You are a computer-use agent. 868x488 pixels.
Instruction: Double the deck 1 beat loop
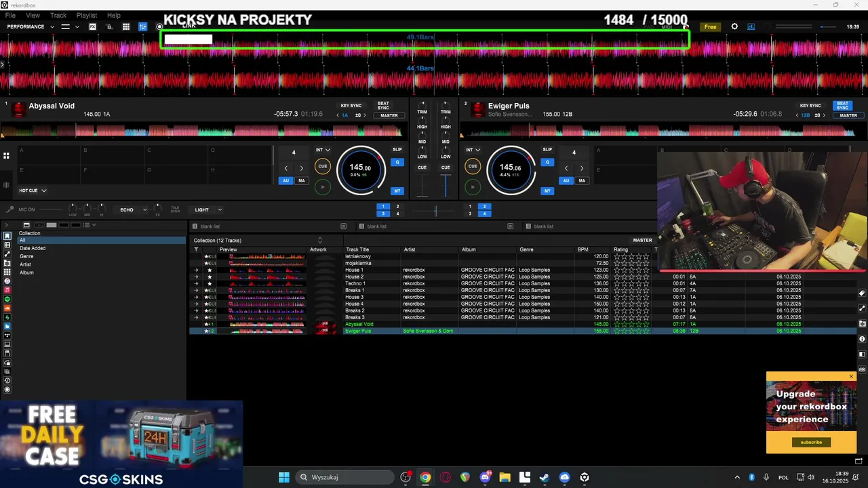tap(302, 168)
